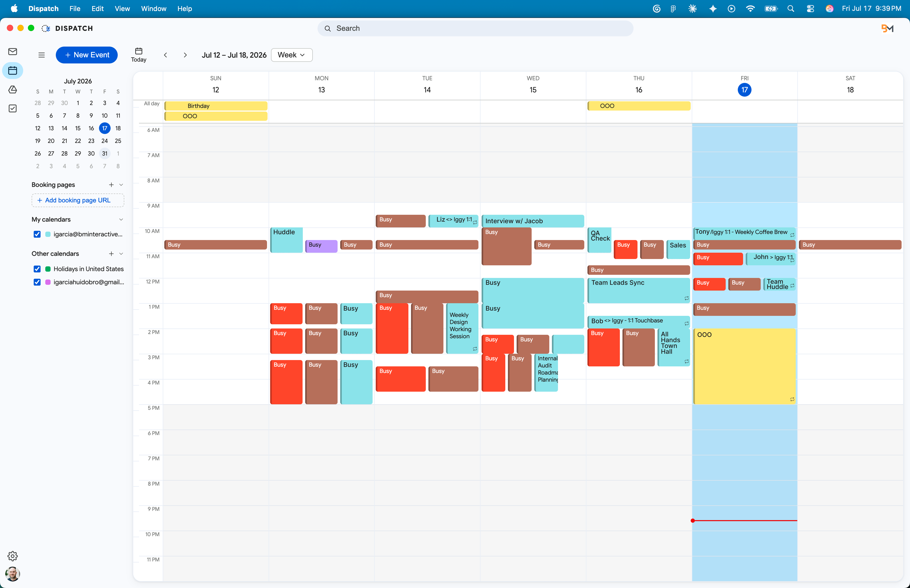Click igarciahuidobro@gmail purple color swatch
Screen dimensions: 910x588
tap(48, 282)
